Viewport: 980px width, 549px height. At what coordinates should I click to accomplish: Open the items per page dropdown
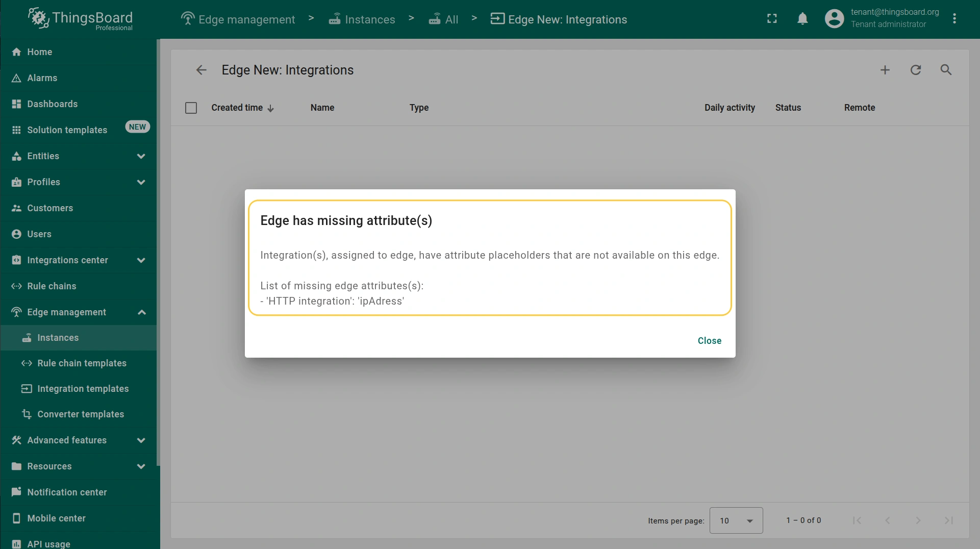[x=736, y=520]
